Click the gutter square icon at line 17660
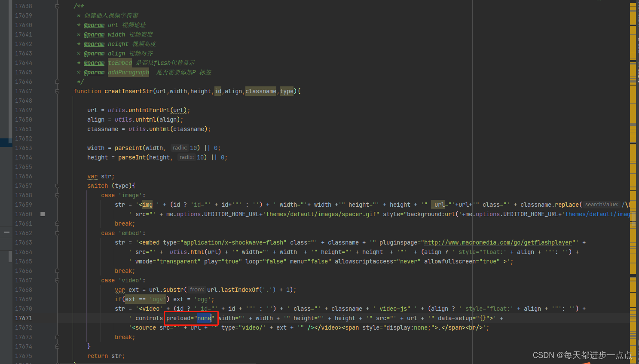 pos(43,214)
